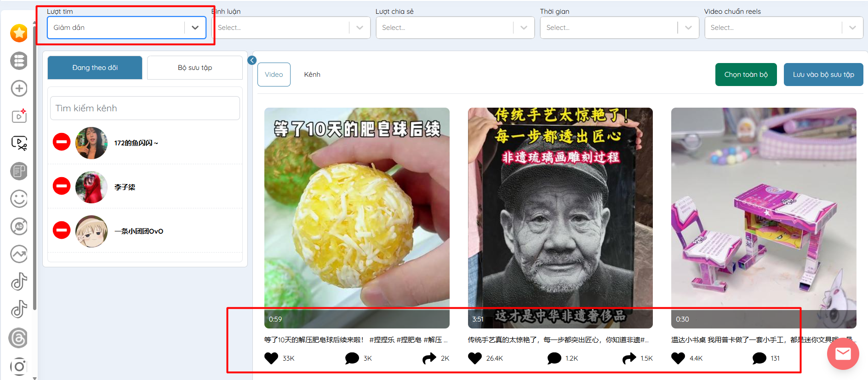The width and height of the screenshot is (868, 380).
Task: Select the Kênh tab
Action: 312,75
